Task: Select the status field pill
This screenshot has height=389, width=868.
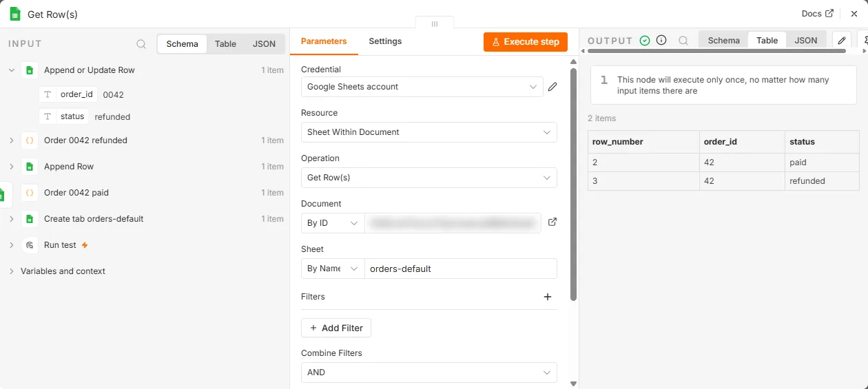Action: 63,116
